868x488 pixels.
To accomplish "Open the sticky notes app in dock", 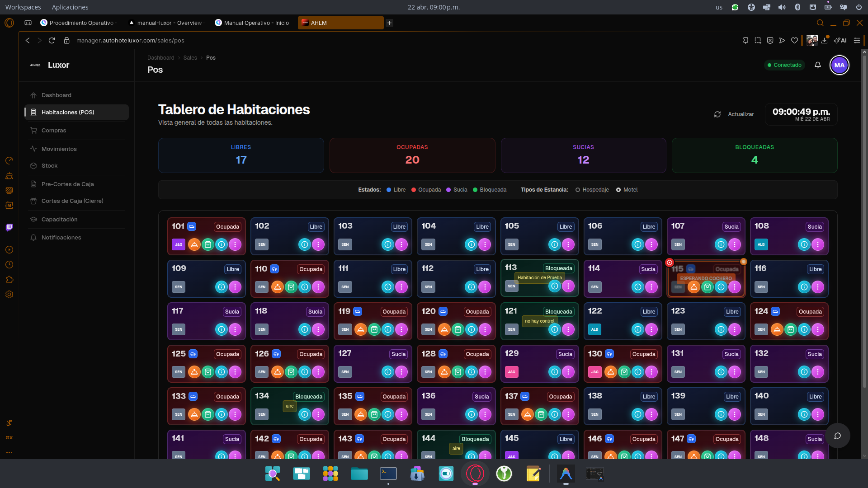I will pos(533,474).
